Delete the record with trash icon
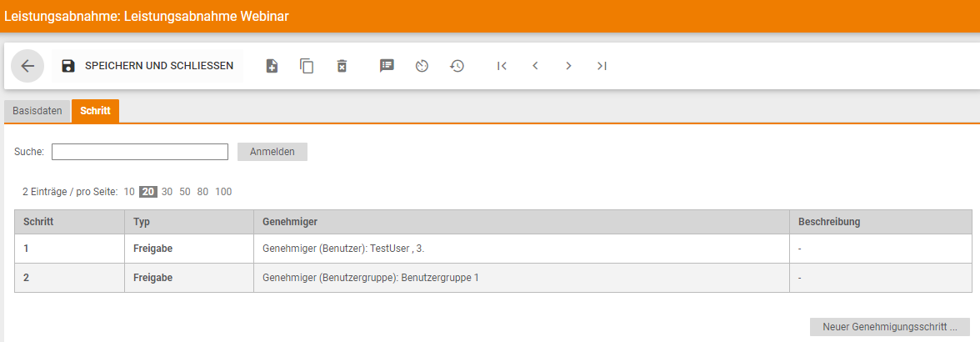The width and height of the screenshot is (980, 342). coord(342,66)
